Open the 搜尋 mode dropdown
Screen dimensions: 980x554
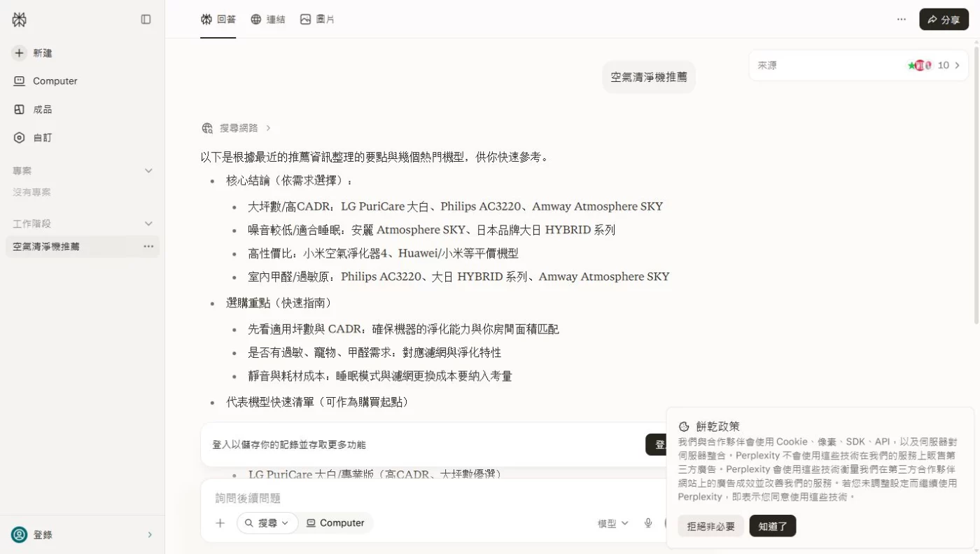(x=267, y=523)
